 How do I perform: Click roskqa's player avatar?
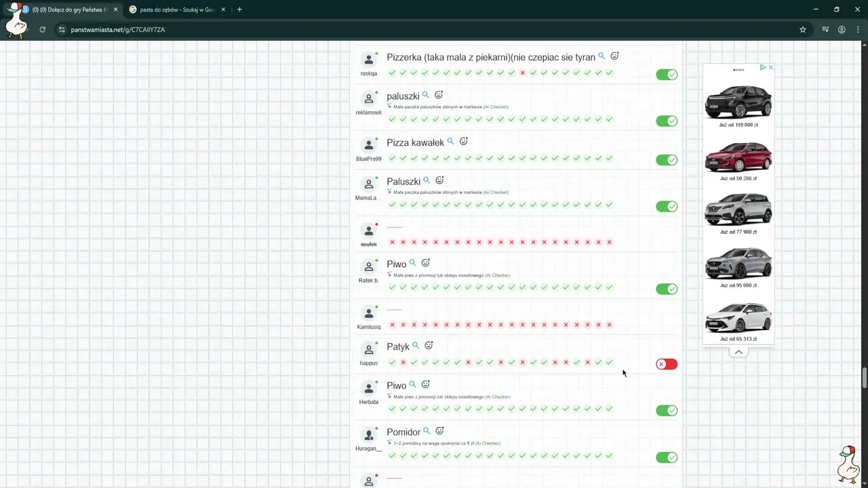point(369,60)
